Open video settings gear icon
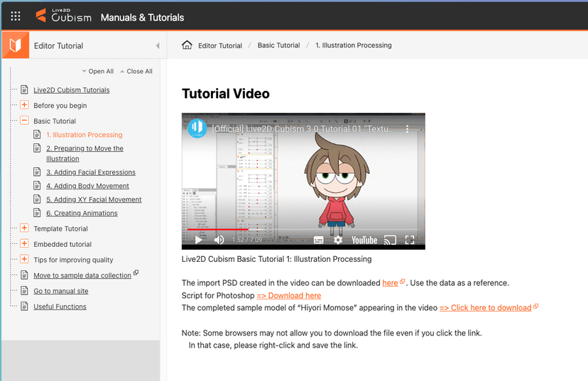 point(338,240)
